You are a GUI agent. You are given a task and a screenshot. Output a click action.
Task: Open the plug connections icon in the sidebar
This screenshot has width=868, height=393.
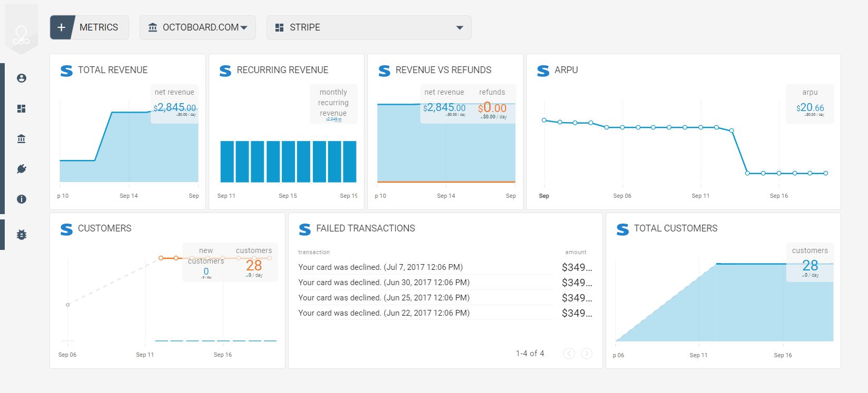coord(22,169)
